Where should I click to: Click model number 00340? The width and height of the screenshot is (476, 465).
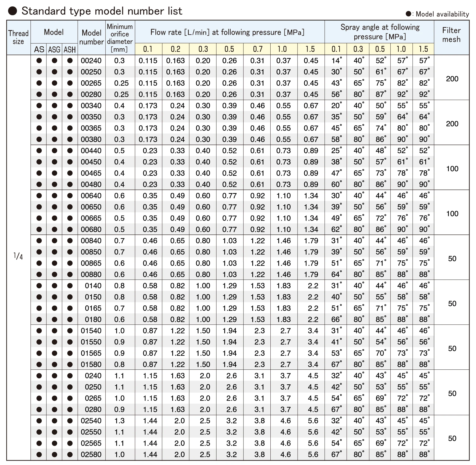(91, 106)
